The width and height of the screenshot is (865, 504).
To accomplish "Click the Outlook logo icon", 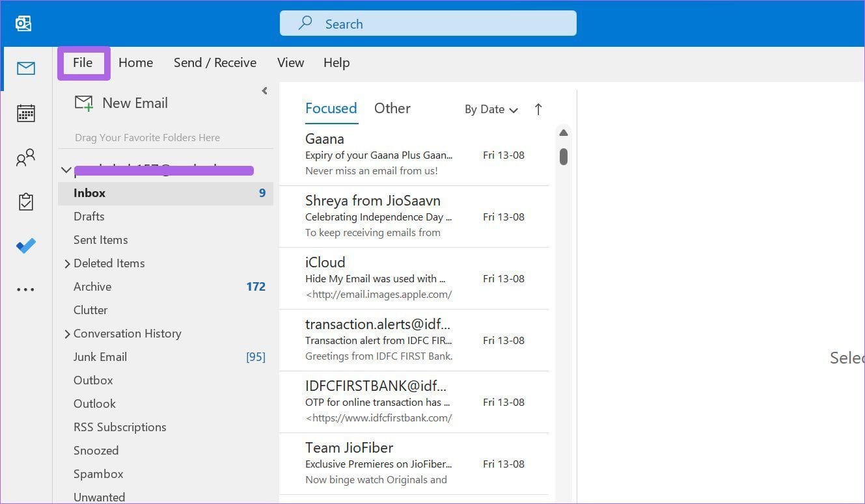I will click(24, 24).
